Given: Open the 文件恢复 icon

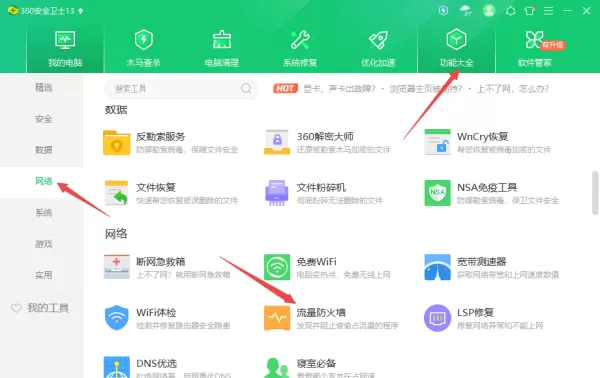Looking at the screenshot, I should [117, 193].
